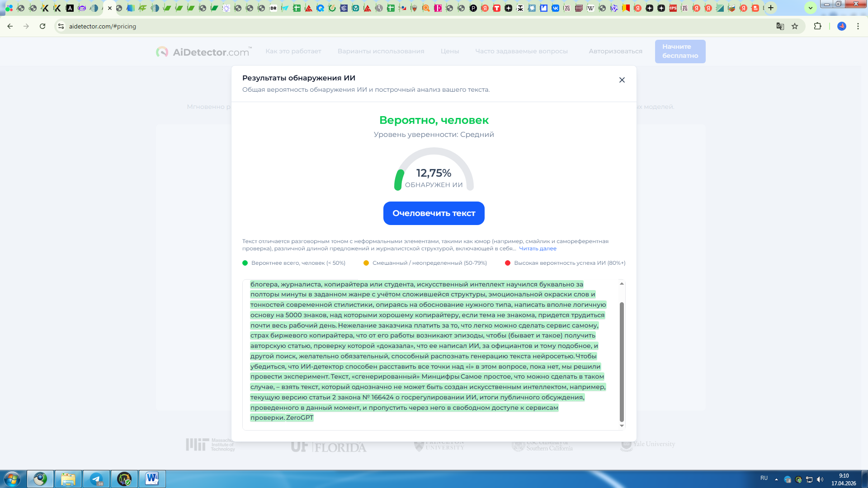
Task: Open the Chrome three-dot menu
Action: tap(858, 26)
